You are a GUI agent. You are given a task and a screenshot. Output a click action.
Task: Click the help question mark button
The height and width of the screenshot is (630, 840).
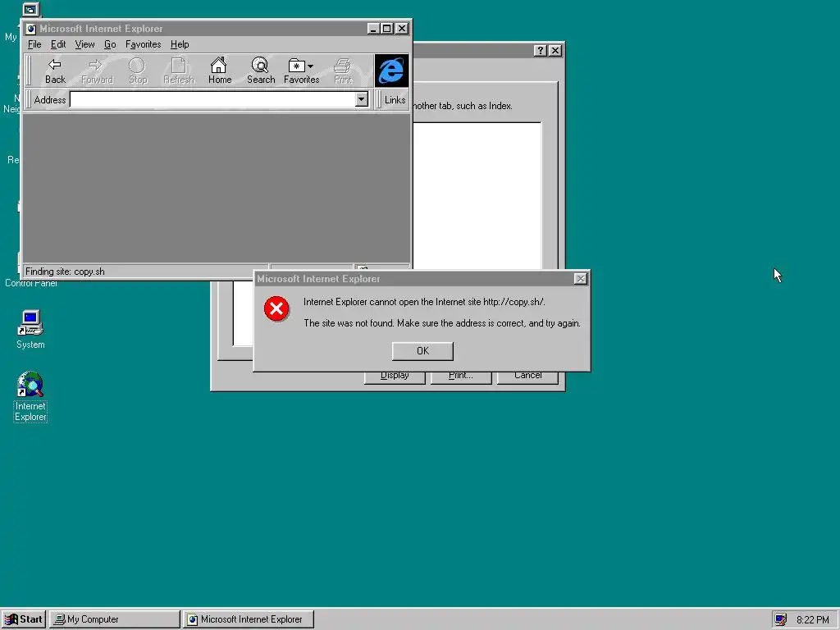pyautogui.click(x=540, y=50)
